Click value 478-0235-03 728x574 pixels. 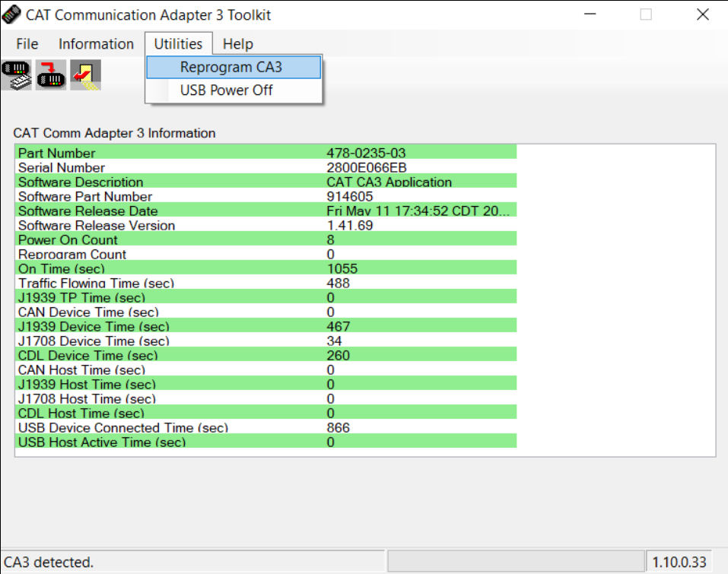(x=366, y=153)
